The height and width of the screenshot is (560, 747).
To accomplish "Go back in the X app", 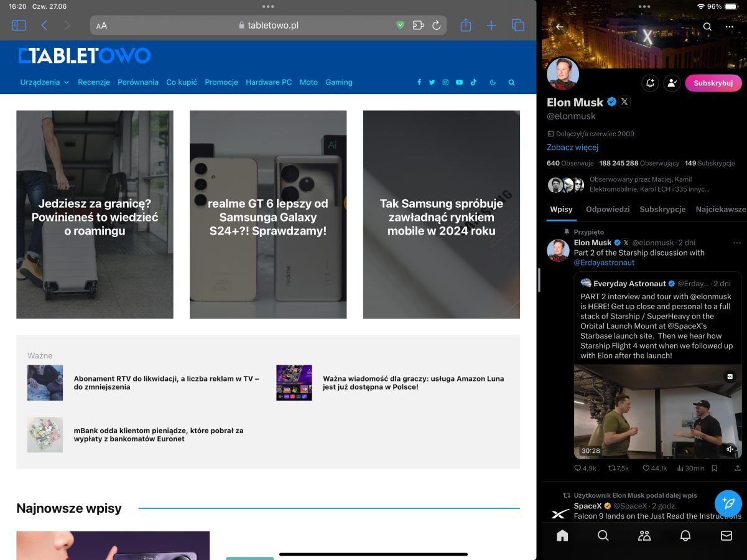I will (559, 27).
